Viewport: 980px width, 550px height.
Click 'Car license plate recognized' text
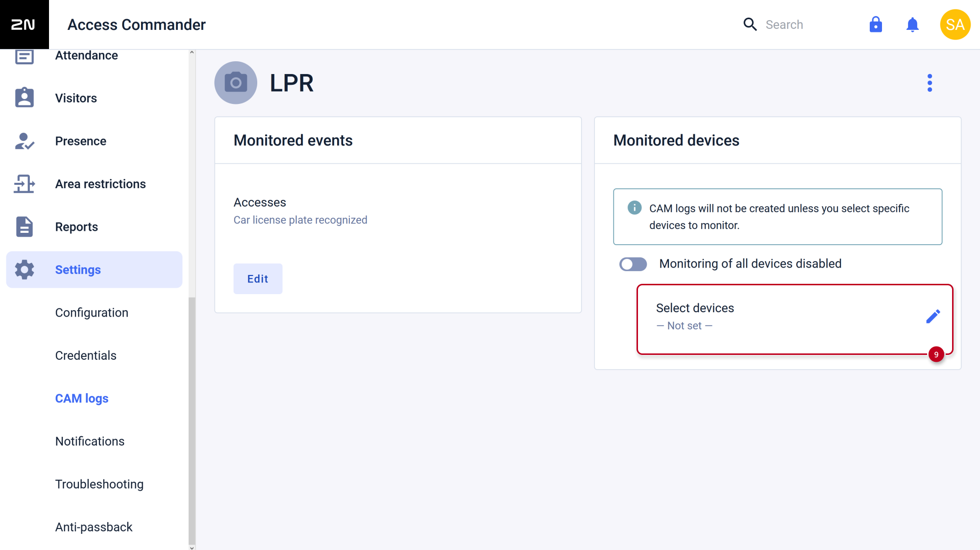300,220
